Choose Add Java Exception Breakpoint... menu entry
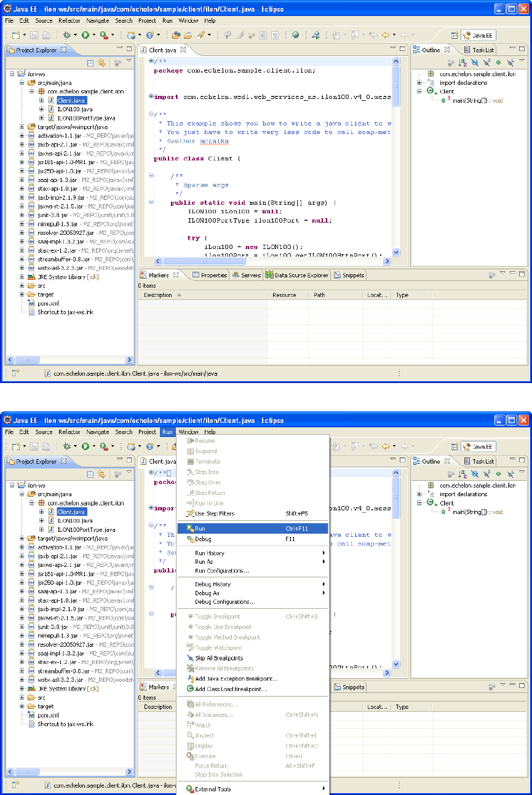This screenshot has width=532, height=795. [253, 679]
